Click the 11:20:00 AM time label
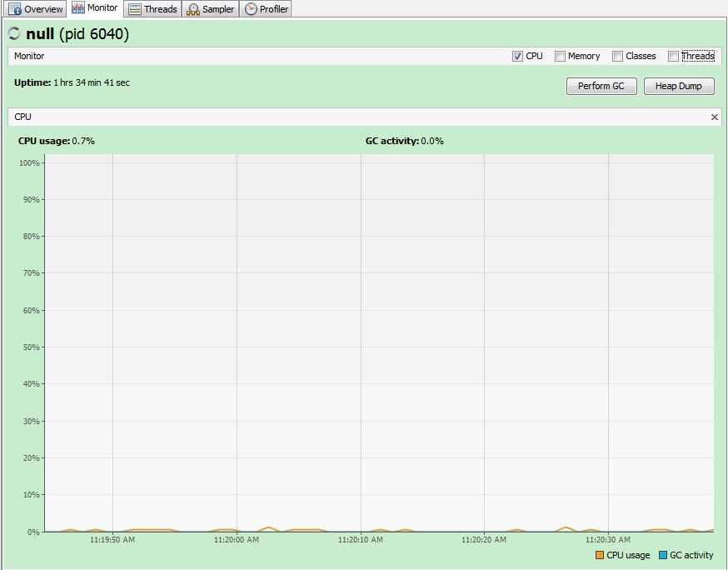 pos(237,540)
